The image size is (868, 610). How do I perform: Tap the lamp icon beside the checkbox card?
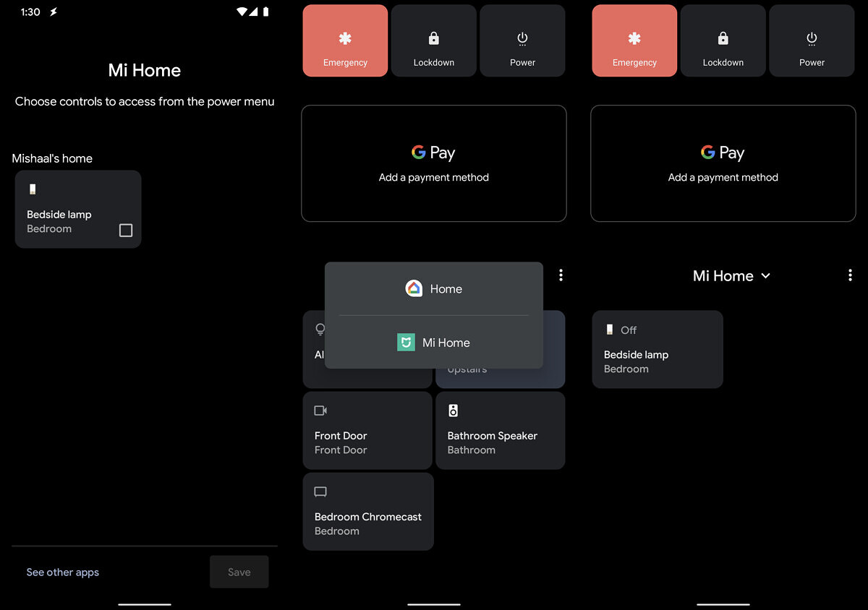pyautogui.click(x=32, y=189)
